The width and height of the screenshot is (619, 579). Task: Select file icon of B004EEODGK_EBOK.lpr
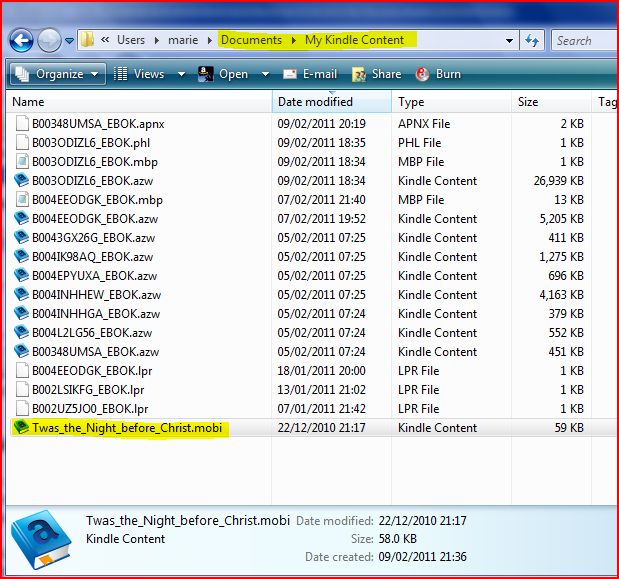22,370
